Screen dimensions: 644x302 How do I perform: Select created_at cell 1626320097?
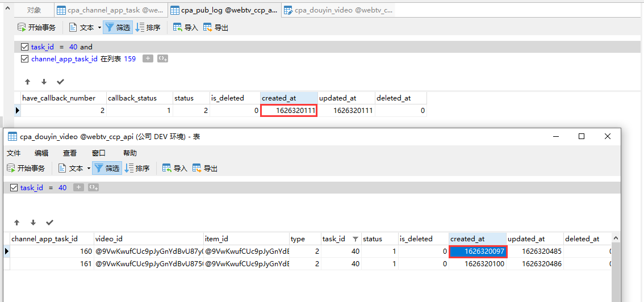point(478,251)
